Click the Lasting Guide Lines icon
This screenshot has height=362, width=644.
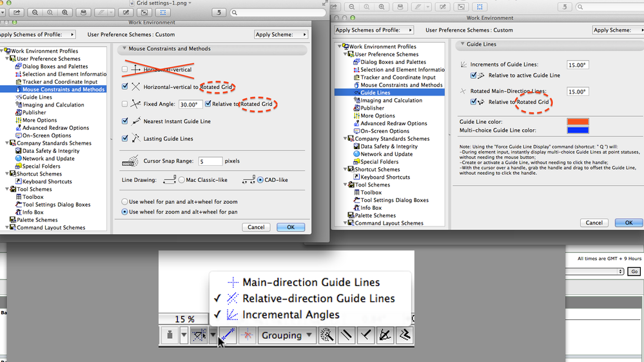[136, 139]
